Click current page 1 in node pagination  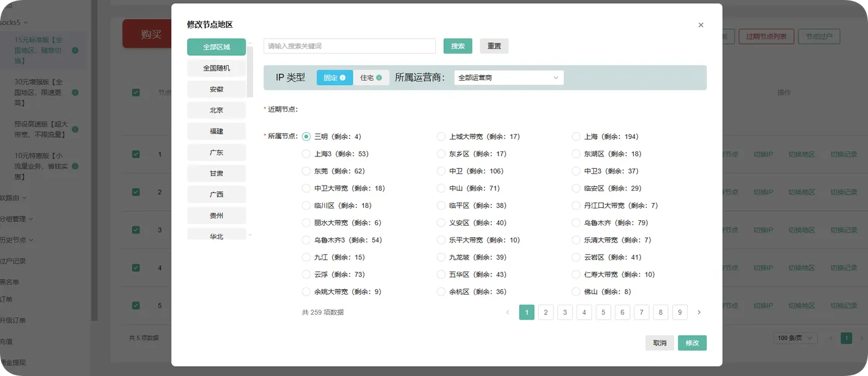pos(526,312)
